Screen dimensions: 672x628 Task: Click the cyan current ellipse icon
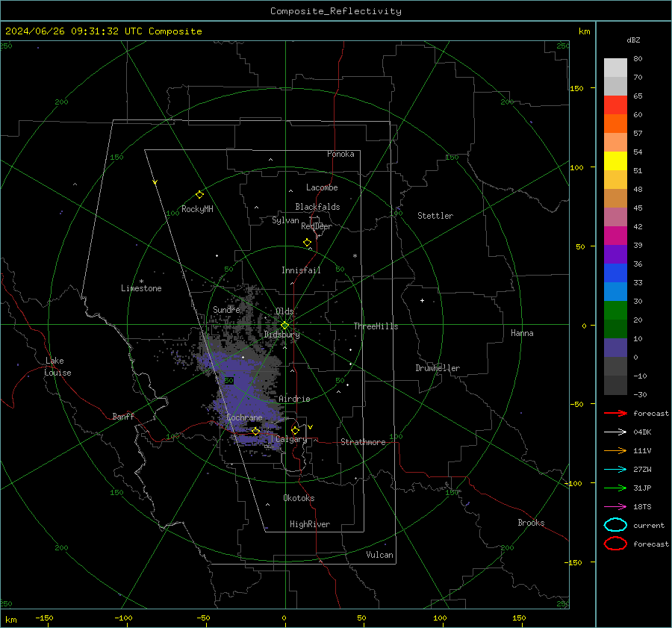tap(615, 525)
